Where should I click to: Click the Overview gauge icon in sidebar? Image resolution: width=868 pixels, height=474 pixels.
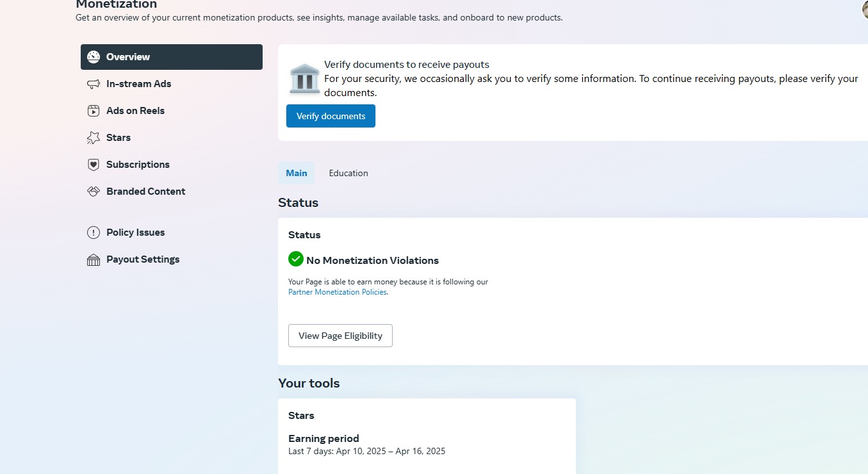click(94, 57)
